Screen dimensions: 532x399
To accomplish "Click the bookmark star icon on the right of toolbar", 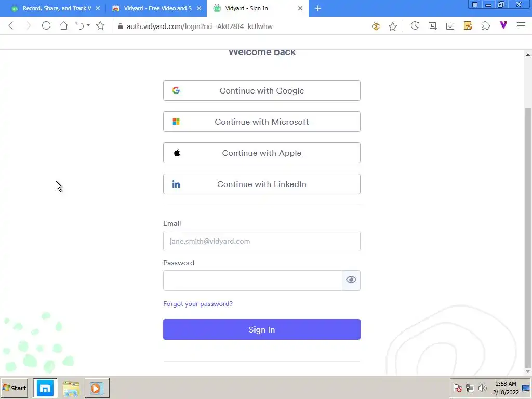I will [393, 26].
